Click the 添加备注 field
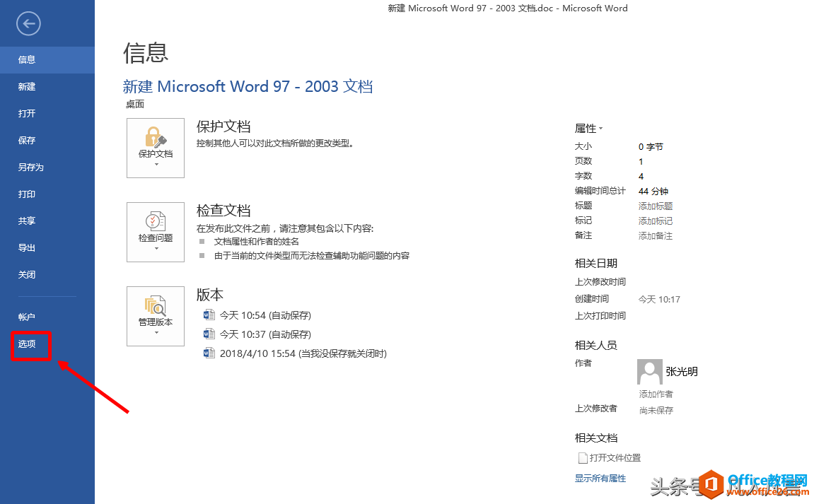The image size is (814, 504). point(655,235)
